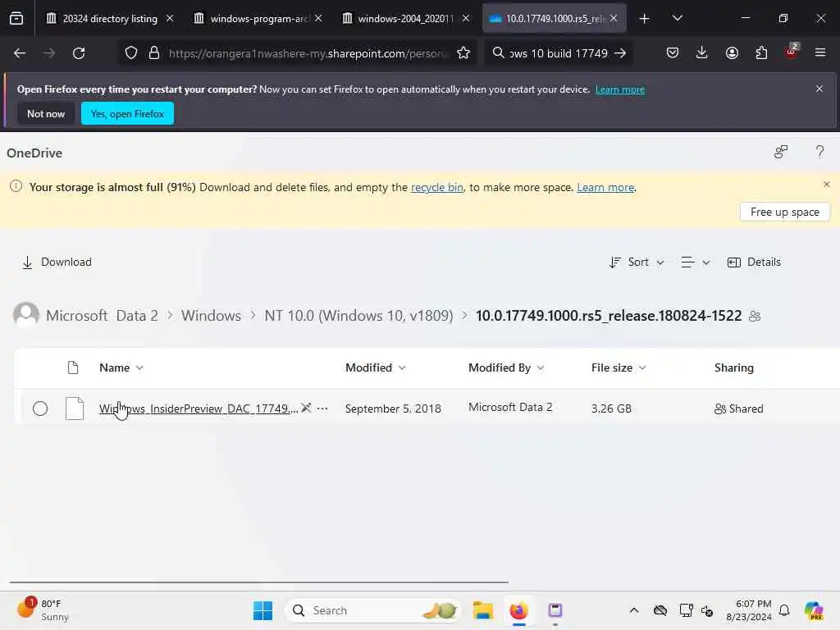Navigate to Windows breadcrumb folder
840x630 pixels.
click(211, 316)
